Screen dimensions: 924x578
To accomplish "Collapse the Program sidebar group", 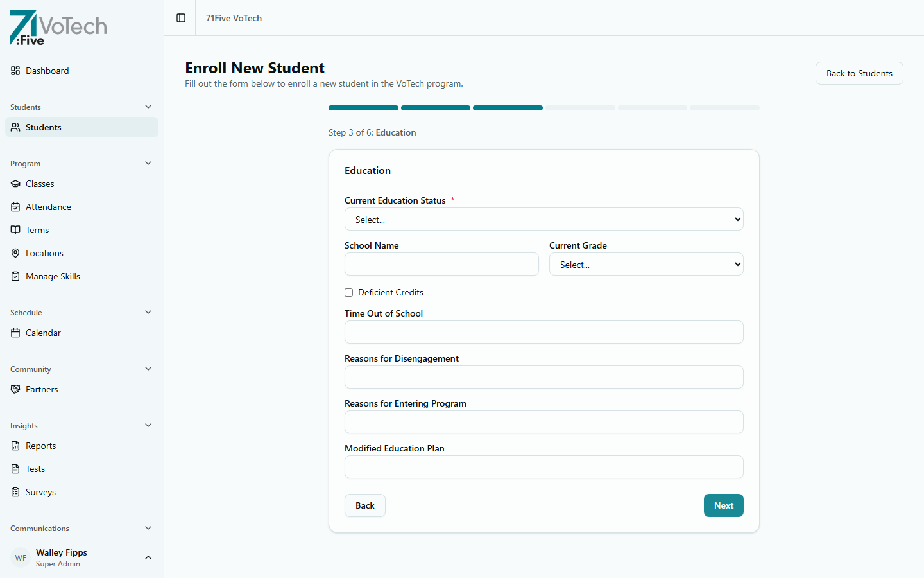I will point(148,163).
